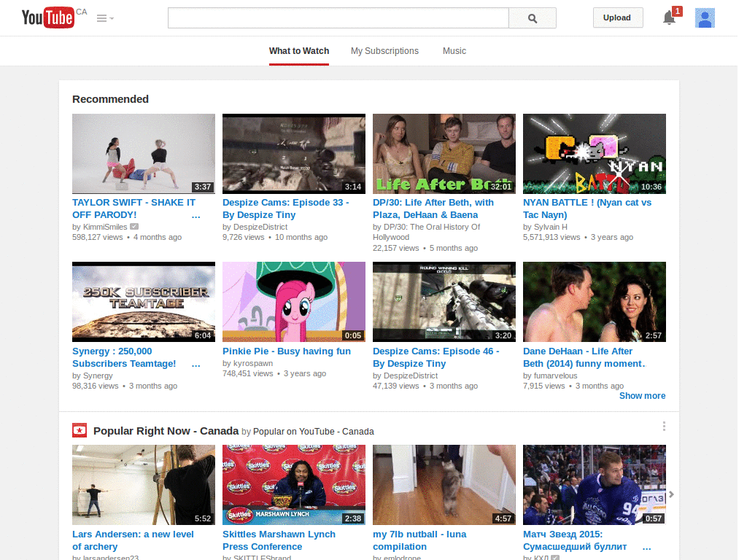Open the kyrospawn channel link
This screenshot has height=560, width=747.
point(253,363)
